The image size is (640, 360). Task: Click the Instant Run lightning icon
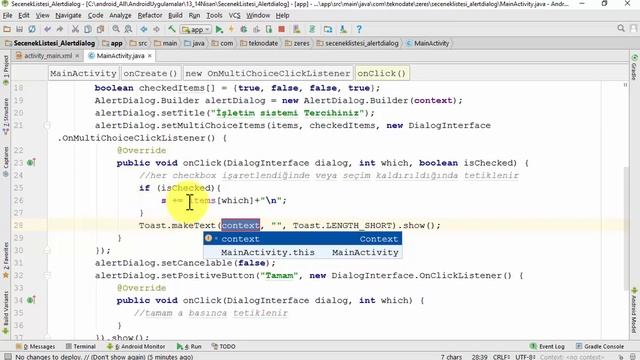tap(231, 29)
